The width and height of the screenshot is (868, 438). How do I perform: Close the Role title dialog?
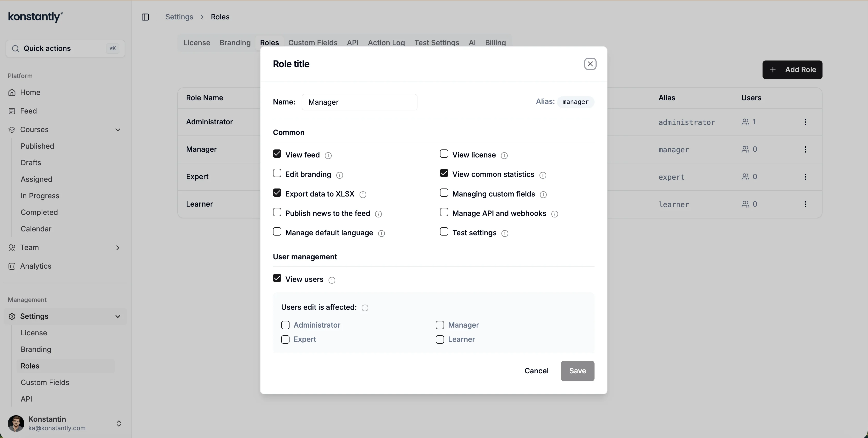click(x=590, y=64)
